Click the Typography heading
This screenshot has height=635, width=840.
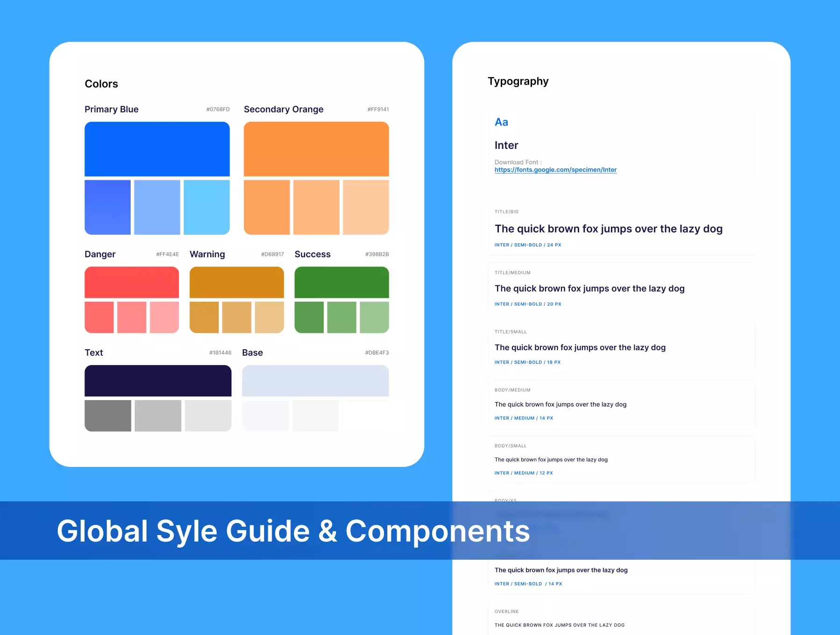518,81
